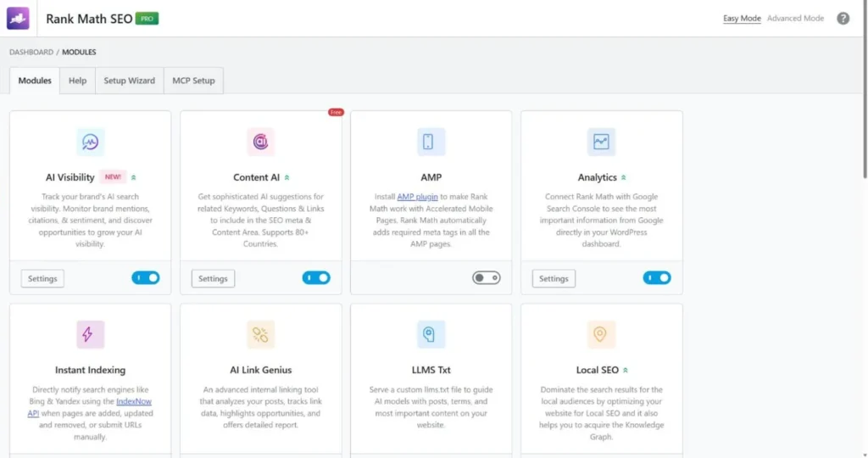Screen dimensions: 868x458
Task: Click the Instant Indexing lightning icon
Action: point(90,334)
